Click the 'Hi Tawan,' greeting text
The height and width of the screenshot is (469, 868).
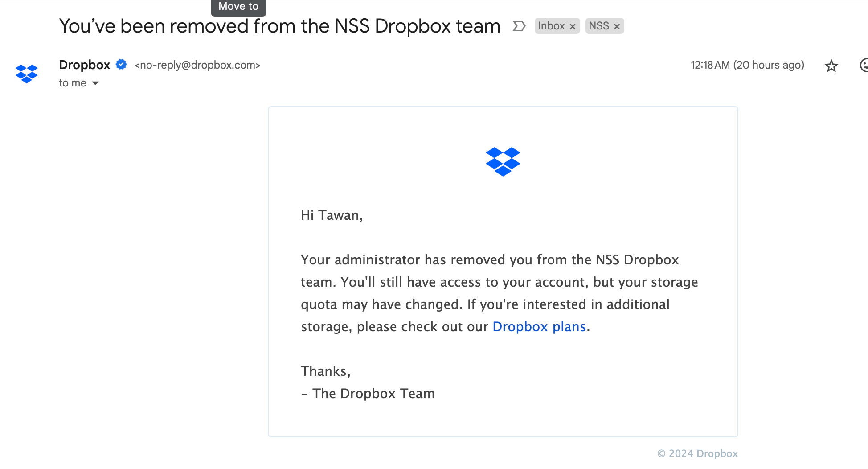(332, 215)
